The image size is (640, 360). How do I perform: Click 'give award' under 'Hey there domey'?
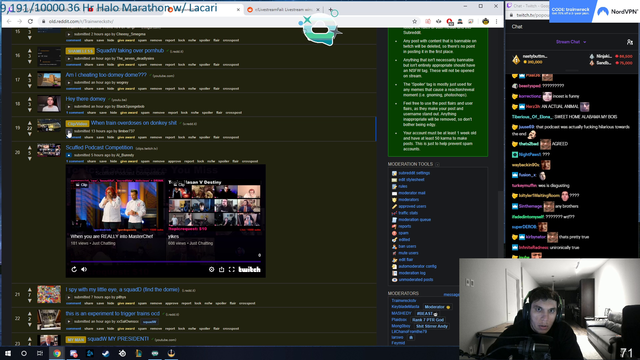tap(129, 113)
